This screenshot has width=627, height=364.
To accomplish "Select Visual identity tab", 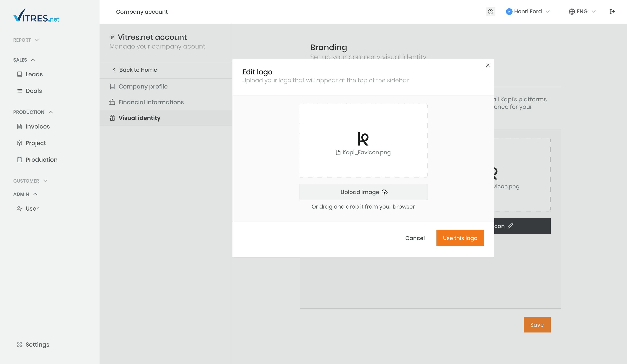I will (x=166, y=118).
